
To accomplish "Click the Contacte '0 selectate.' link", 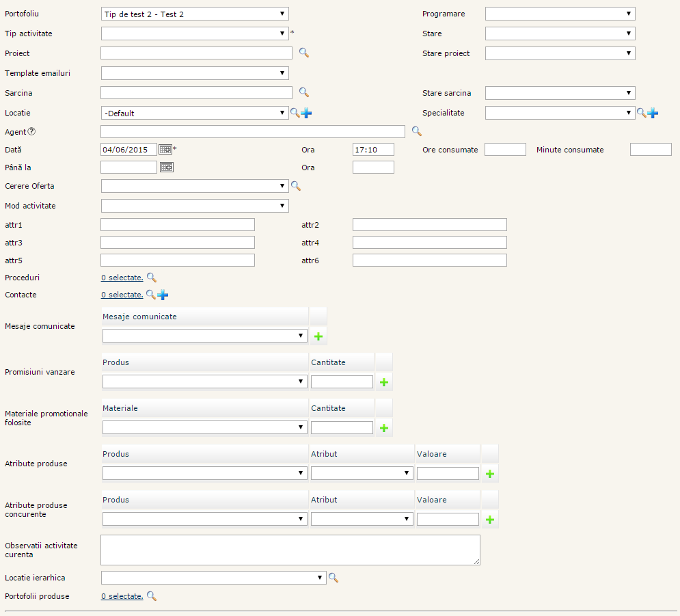I will click(x=122, y=295).
